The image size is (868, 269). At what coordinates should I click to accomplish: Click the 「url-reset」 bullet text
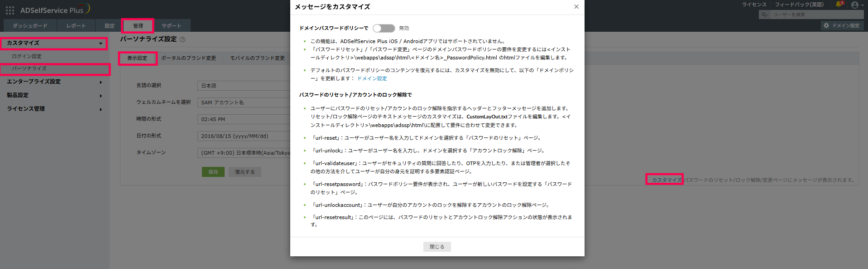(x=426, y=138)
